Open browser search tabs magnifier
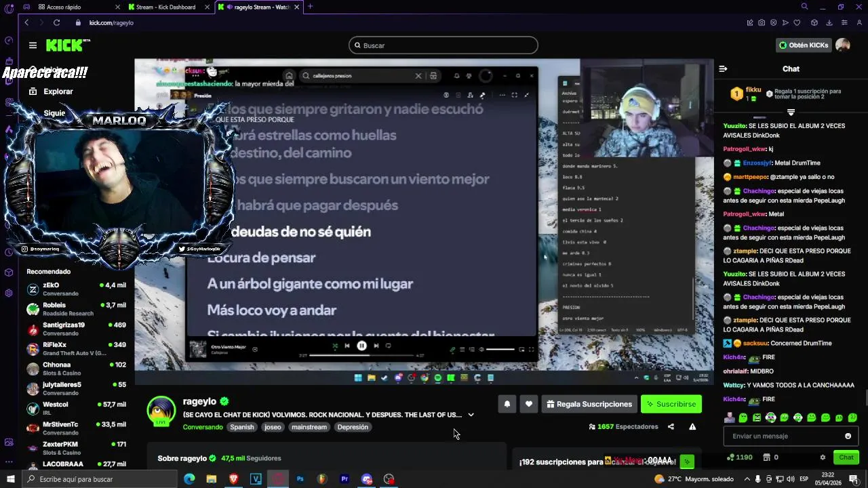This screenshot has width=868, height=488. (804, 7)
